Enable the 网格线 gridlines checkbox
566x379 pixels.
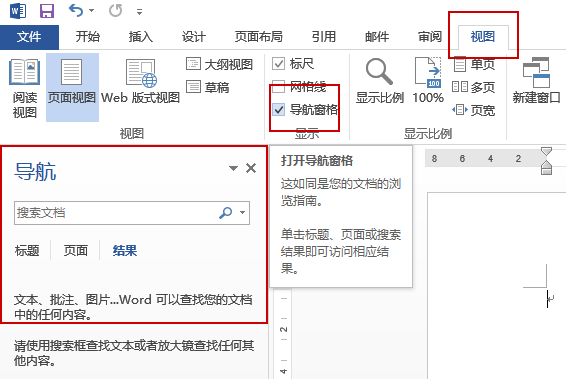coord(278,87)
